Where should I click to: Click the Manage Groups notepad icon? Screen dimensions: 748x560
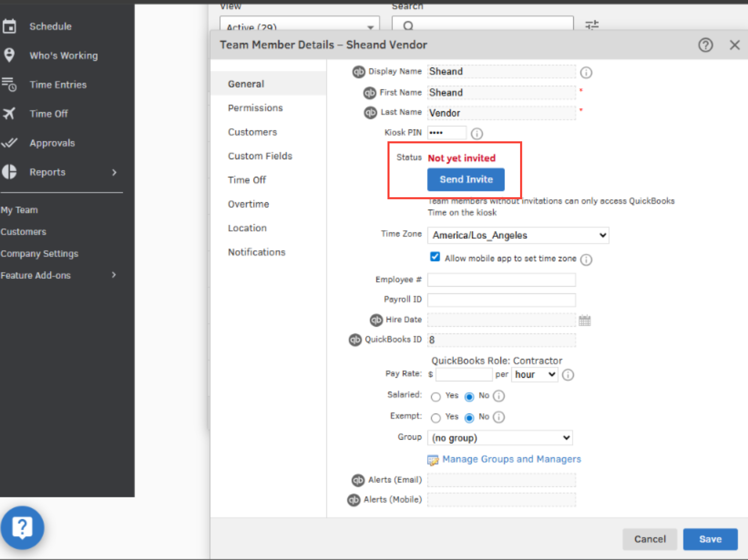pos(433,460)
